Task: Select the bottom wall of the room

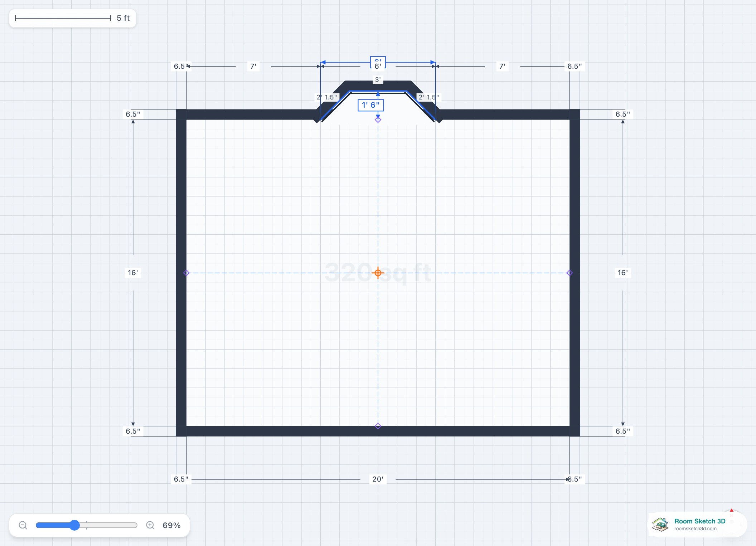Action: 378,431
